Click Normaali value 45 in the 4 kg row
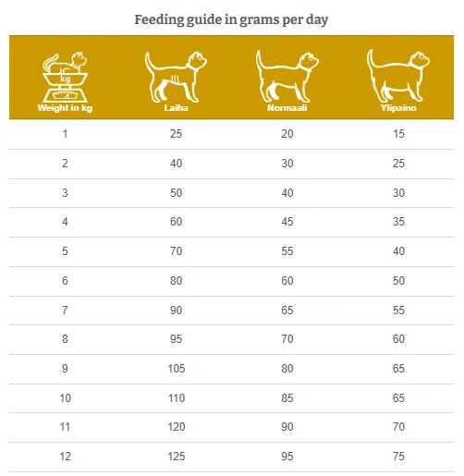Screen dimensions: 464x476 pos(287,222)
